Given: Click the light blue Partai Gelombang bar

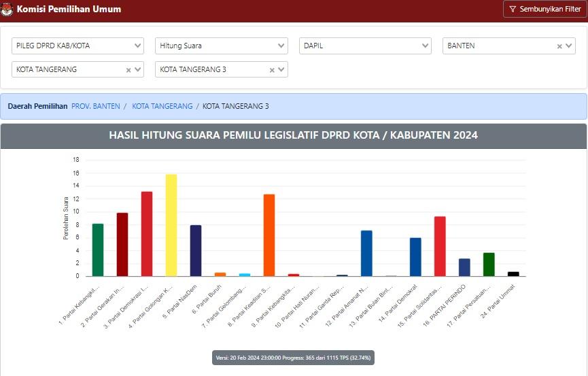Looking at the screenshot, I should [245, 275].
